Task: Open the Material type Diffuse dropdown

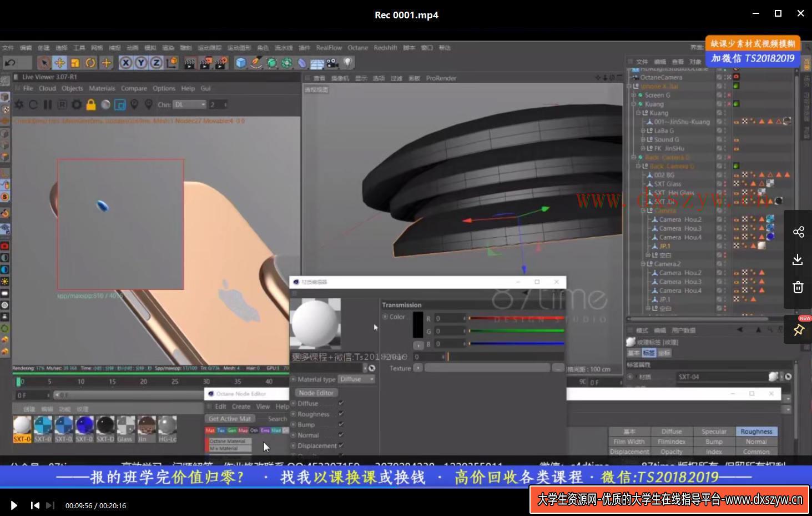Action: tap(356, 379)
